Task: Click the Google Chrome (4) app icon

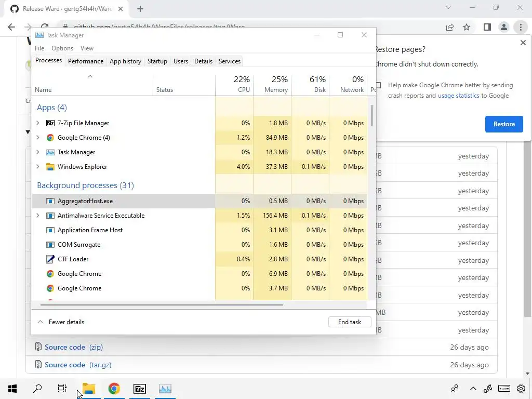Action: pyautogui.click(x=50, y=138)
